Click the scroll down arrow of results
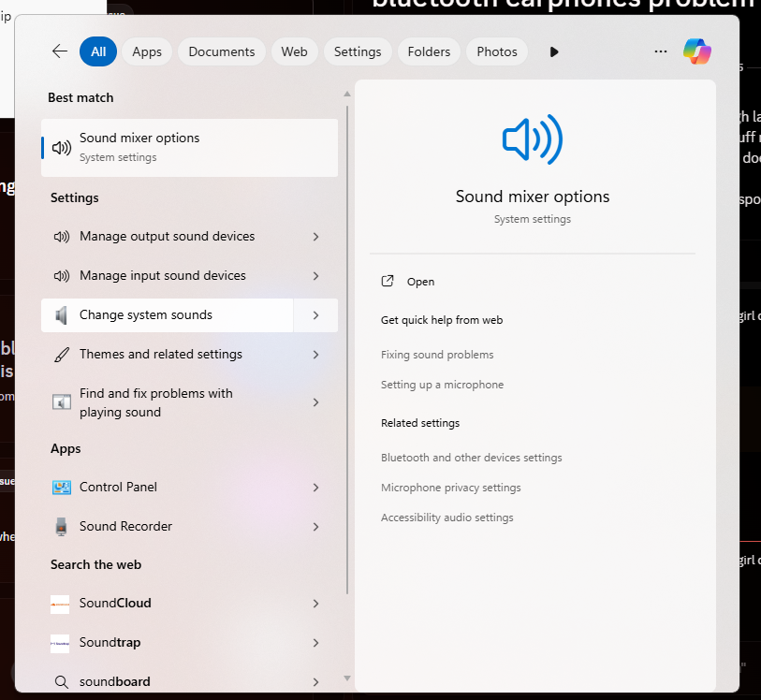The width and height of the screenshot is (761, 700). click(347, 678)
